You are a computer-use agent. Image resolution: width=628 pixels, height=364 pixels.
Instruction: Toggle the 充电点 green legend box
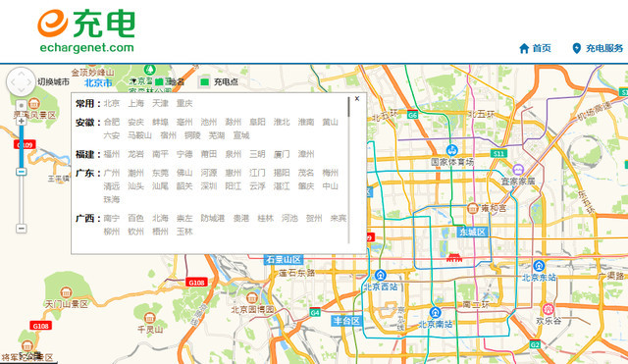pos(205,82)
